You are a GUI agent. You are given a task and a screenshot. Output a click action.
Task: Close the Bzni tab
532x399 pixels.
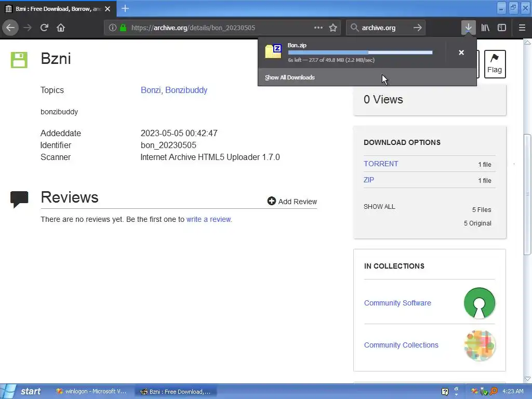[108, 9]
